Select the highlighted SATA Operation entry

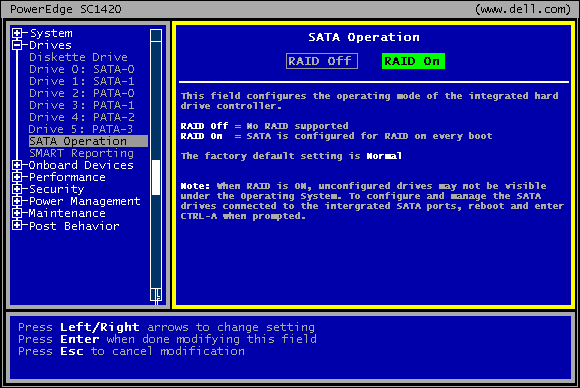click(x=88, y=141)
